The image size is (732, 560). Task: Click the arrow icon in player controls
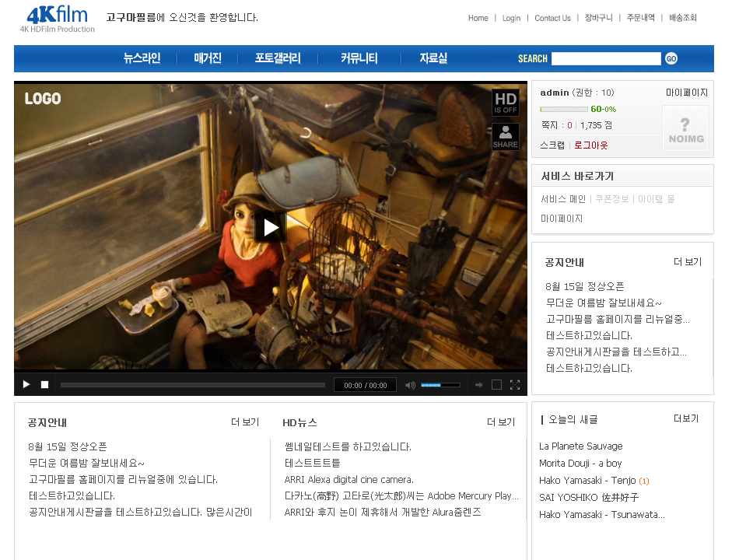coord(478,385)
